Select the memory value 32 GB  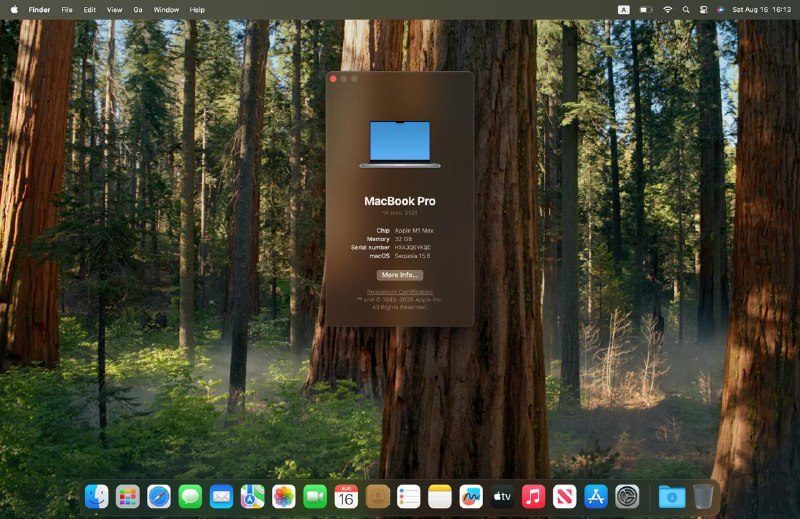[x=403, y=239]
